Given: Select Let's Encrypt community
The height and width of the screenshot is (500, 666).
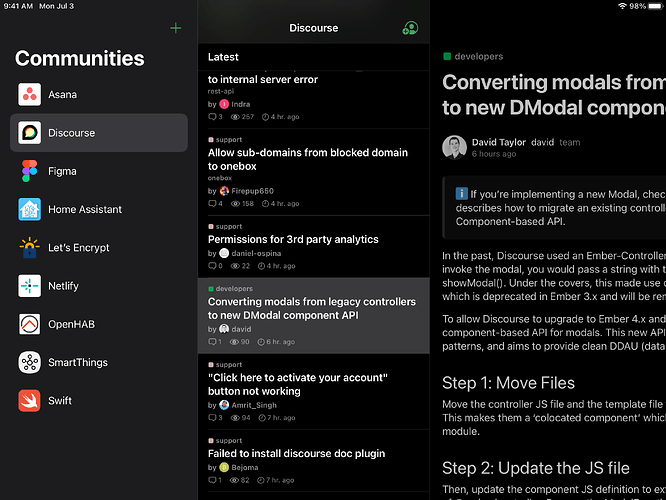Looking at the screenshot, I should pos(99,247).
